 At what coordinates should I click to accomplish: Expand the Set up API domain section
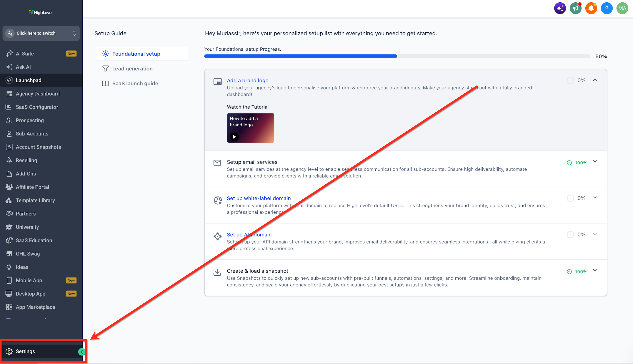click(x=595, y=234)
